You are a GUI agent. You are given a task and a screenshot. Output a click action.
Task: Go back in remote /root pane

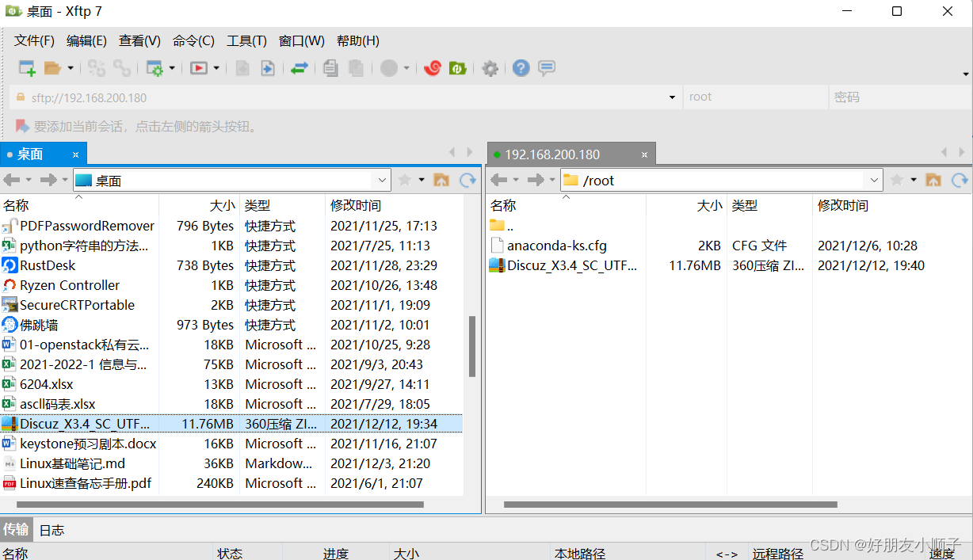coord(499,181)
